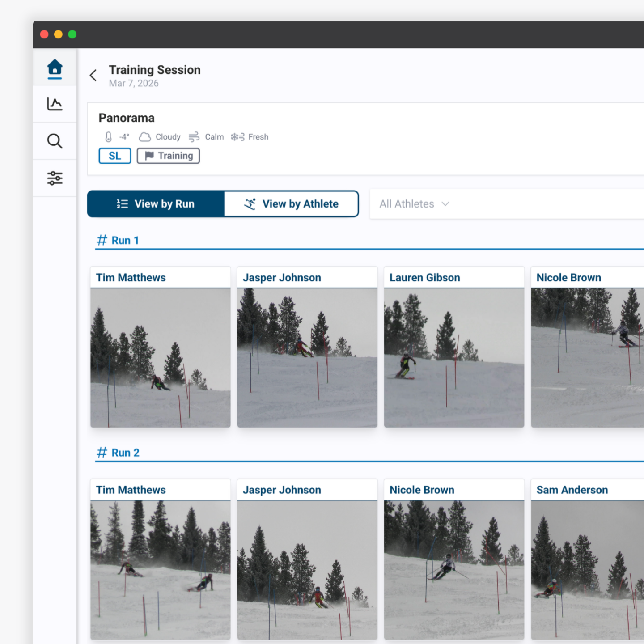Select the Run 1 section header
This screenshot has height=644, width=644.
pos(118,241)
